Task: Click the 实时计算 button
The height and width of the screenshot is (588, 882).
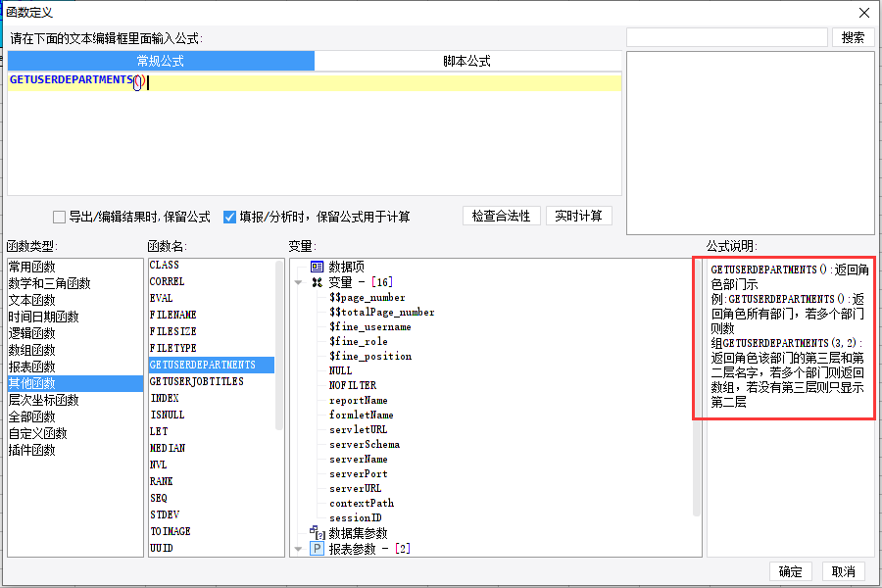Action: (x=579, y=216)
